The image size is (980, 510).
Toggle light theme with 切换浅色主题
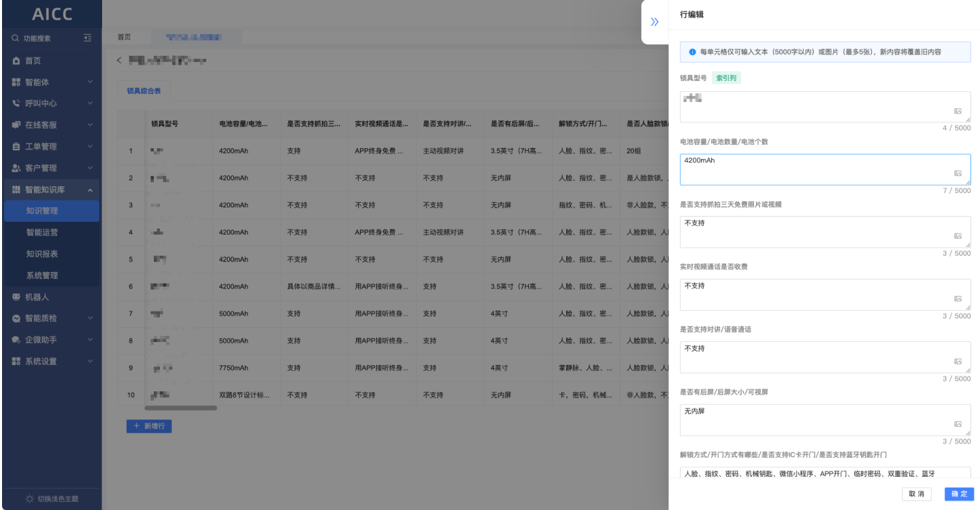tap(52, 498)
